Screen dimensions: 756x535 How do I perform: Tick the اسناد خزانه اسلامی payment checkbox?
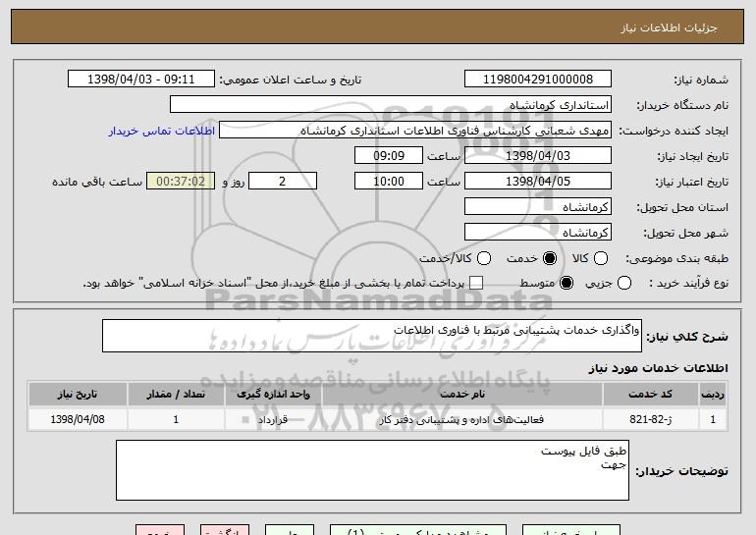(476, 283)
